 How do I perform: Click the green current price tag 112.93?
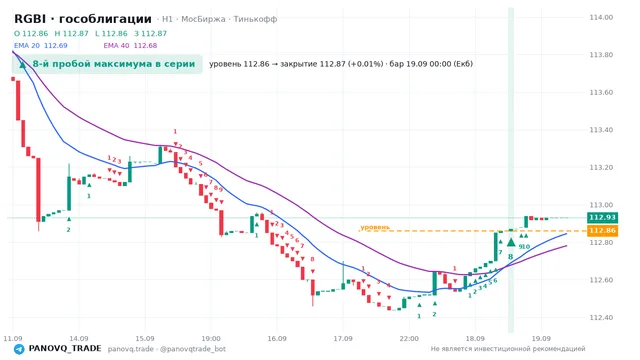pyautogui.click(x=602, y=218)
